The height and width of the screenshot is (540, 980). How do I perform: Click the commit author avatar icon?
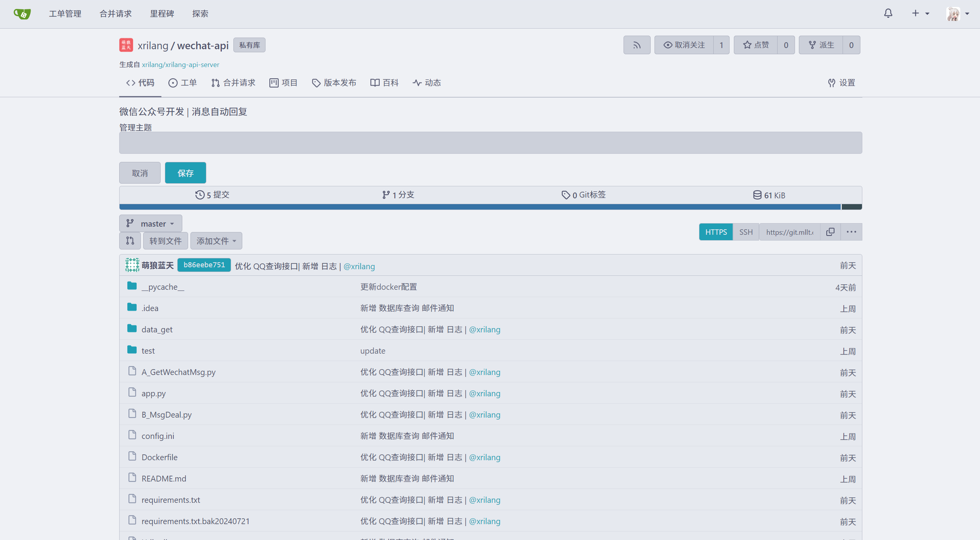point(132,265)
